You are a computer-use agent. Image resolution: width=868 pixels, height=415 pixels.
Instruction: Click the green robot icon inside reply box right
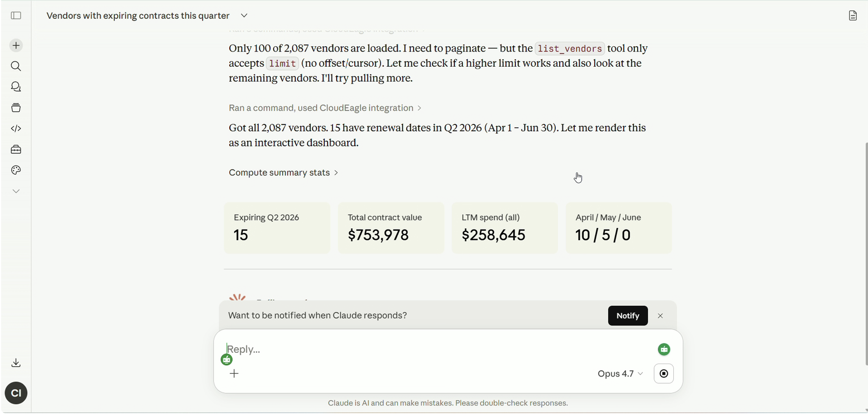tap(664, 349)
